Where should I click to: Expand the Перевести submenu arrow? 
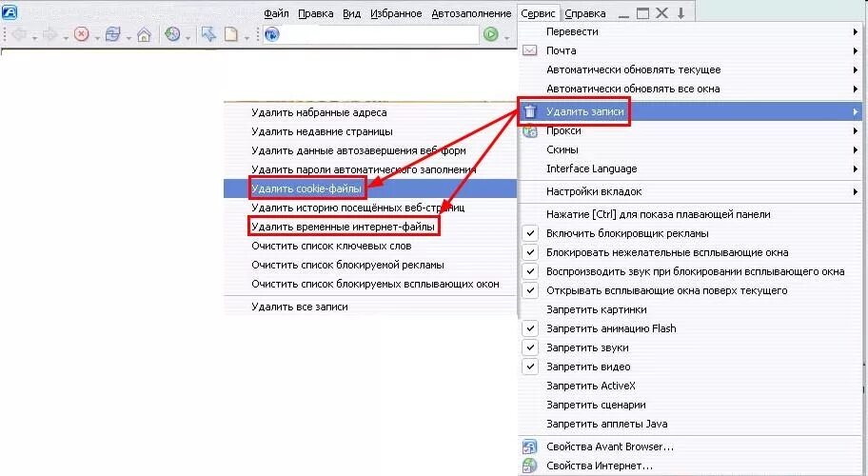coord(856,32)
